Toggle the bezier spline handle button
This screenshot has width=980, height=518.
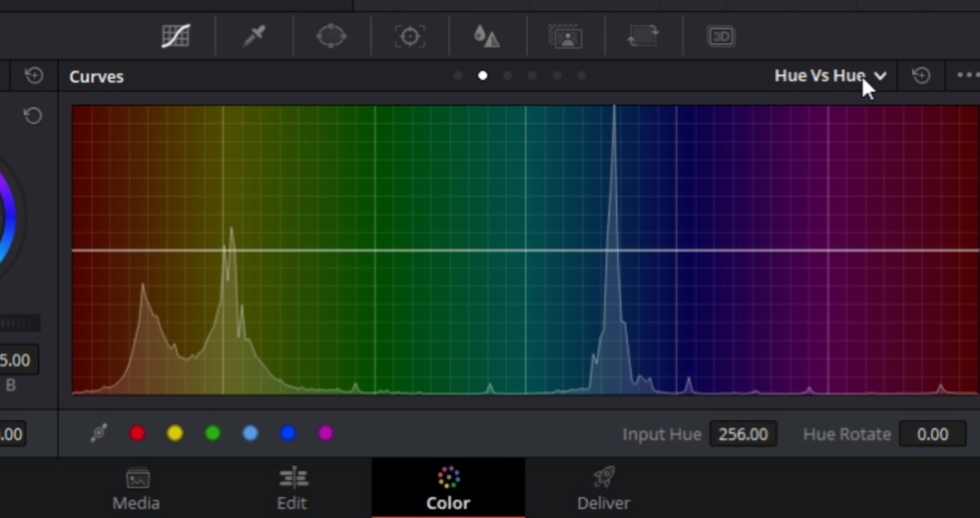99,434
